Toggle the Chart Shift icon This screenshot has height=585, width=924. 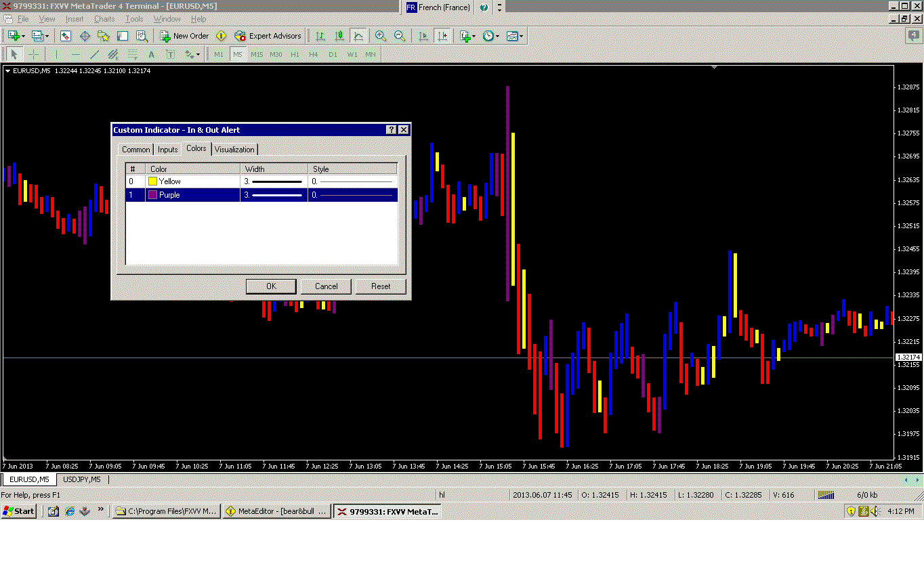pyautogui.click(x=442, y=36)
